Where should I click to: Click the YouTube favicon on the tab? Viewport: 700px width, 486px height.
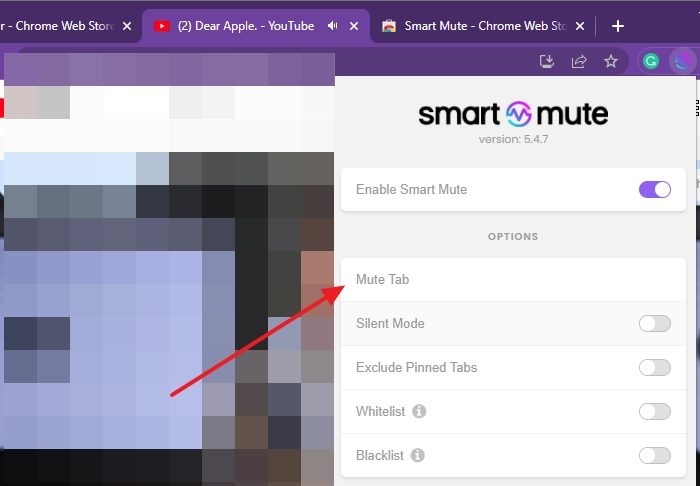tap(162, 26)
